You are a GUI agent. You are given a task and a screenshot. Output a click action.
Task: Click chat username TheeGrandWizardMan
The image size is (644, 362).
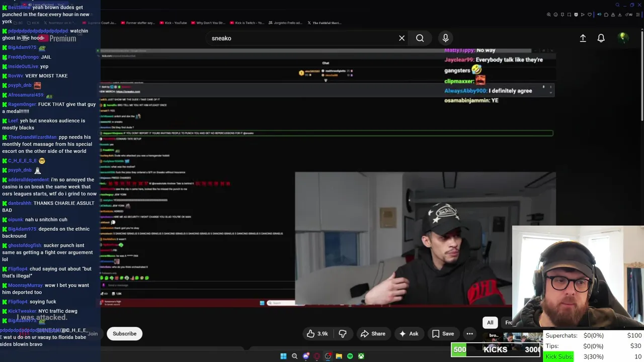pyautogui.click(x=32, y=137)
